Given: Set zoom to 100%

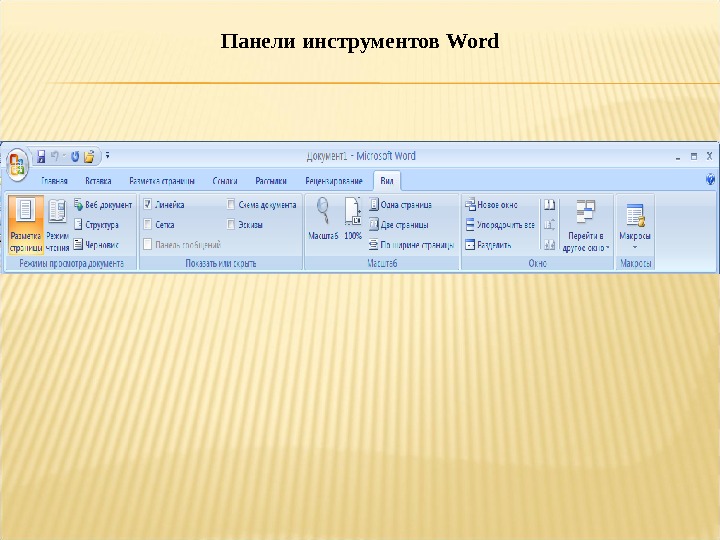Looking at the screenshot, I should pos(353,219).
